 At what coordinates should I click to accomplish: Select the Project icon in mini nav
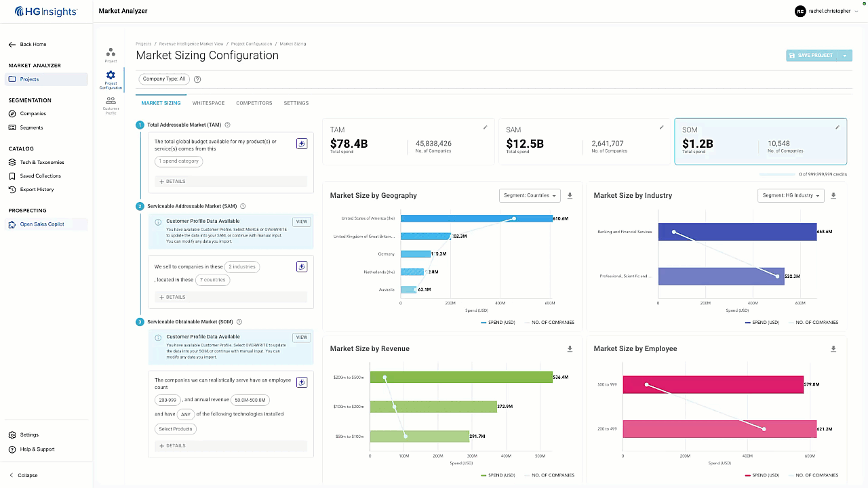[111, 55]
